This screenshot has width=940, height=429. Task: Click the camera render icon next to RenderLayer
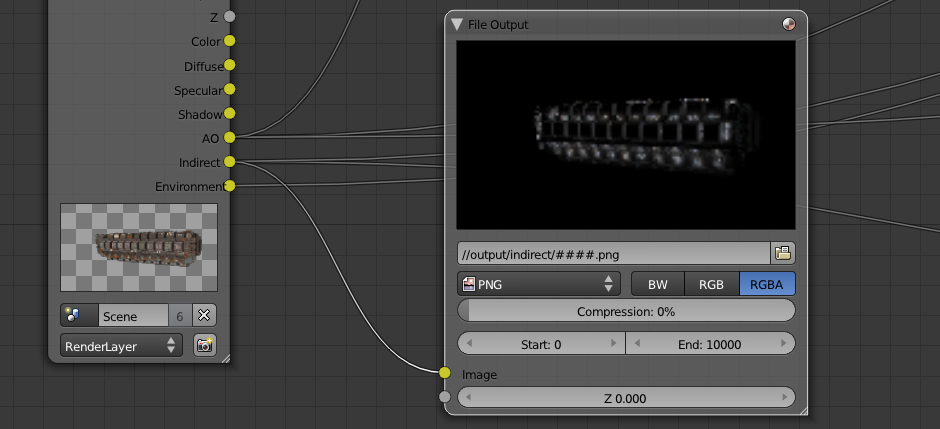205,345
